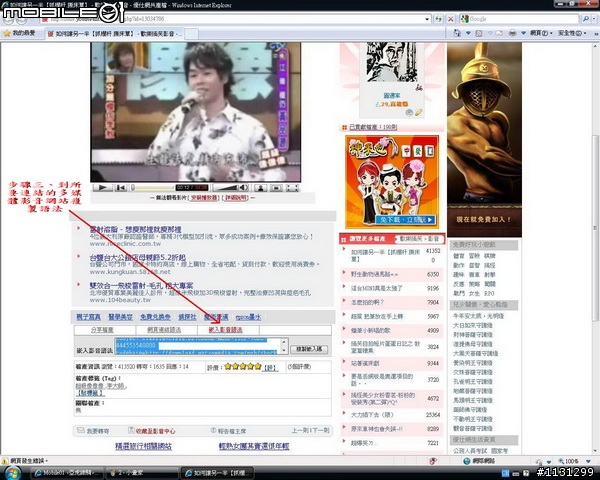Adjust the video volume slider
Viewport: 600px width, 480px height.
(227, 188)
